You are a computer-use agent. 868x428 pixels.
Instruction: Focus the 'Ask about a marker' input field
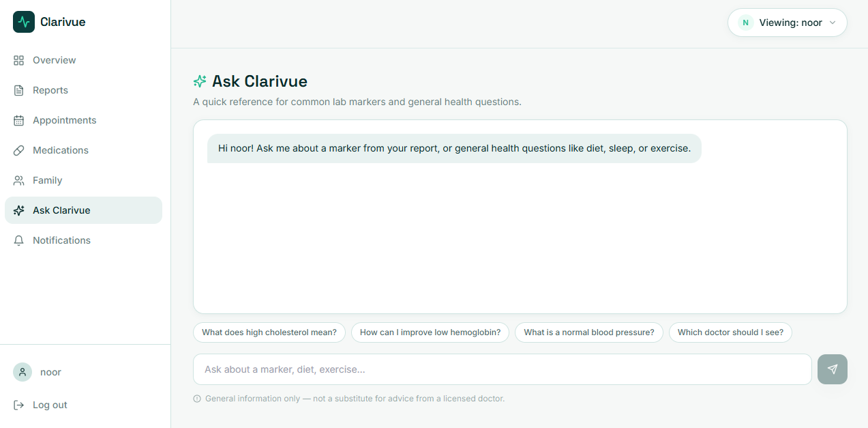503,369
